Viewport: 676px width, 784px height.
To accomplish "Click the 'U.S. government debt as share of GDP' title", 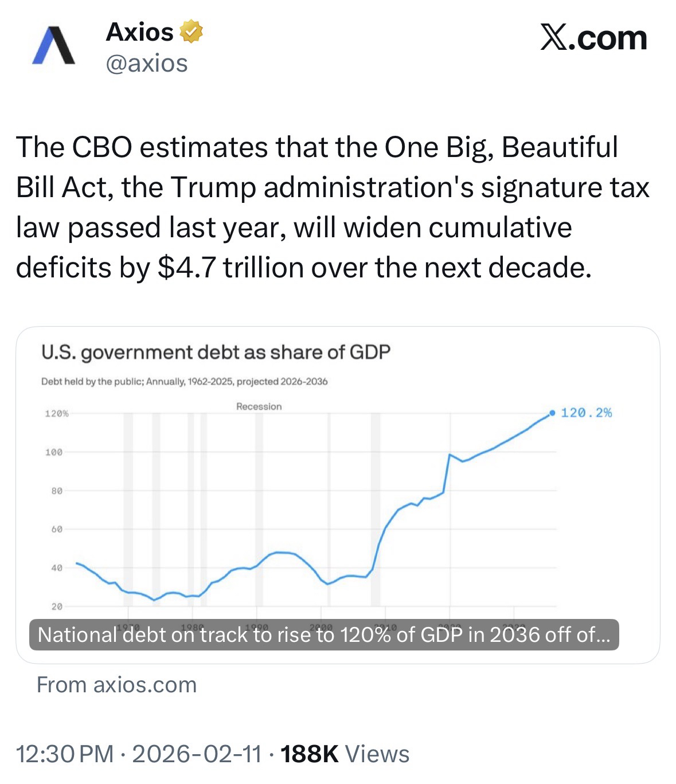I will [x=216, y=352].
